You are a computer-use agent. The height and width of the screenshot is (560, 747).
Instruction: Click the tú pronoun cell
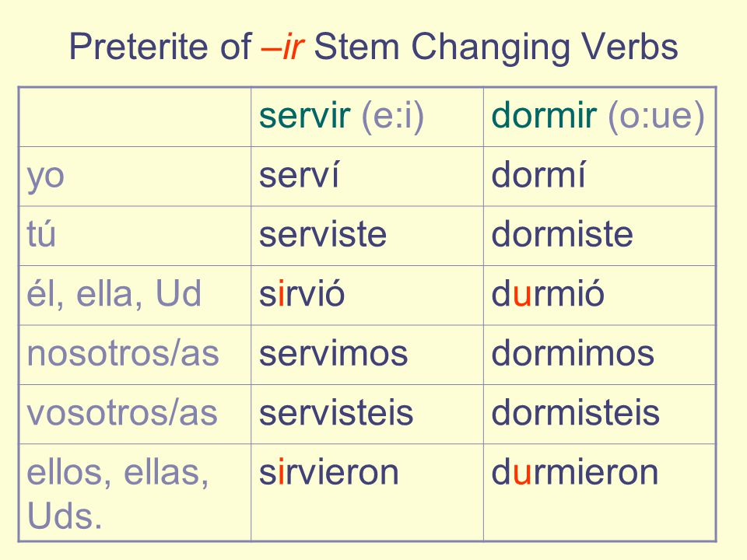[135, 236]
